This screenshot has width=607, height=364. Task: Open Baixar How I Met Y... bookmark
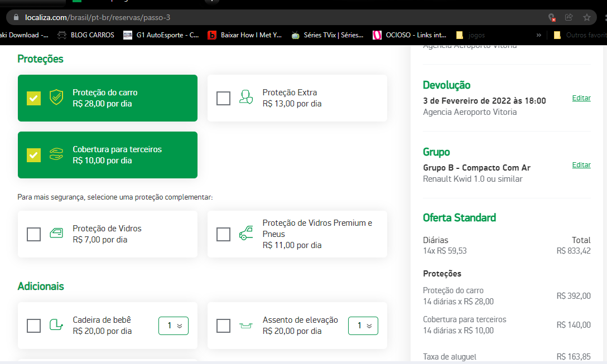click(x=245, y=35)
